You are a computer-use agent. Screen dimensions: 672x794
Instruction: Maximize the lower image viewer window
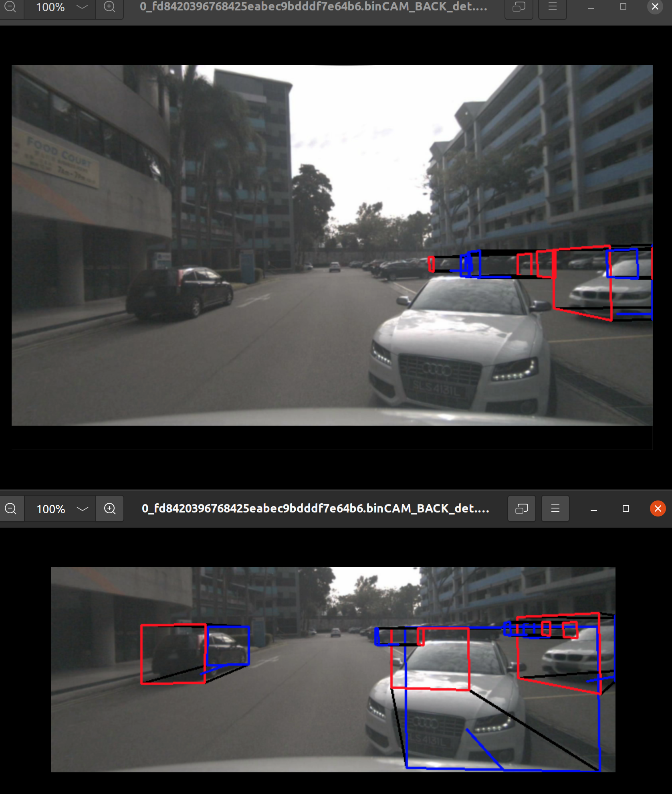[x=626, y=509]
